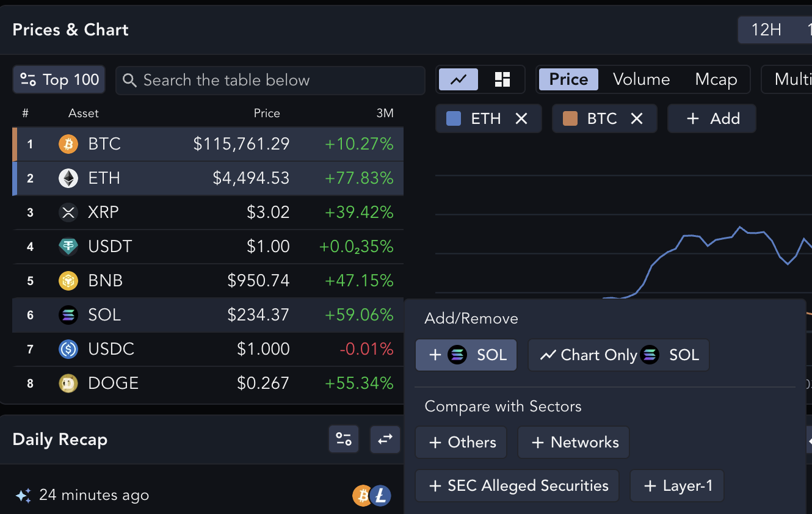Open Daily Recap filter settings icon

(x=344, y=439)
